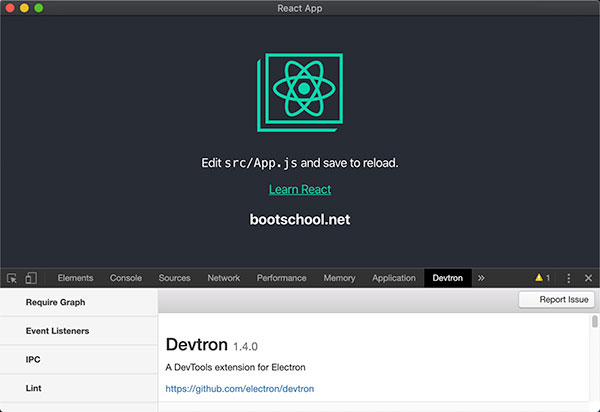
Task: Toggle the device toolbar icon
Action: click(x=31, y=278)
